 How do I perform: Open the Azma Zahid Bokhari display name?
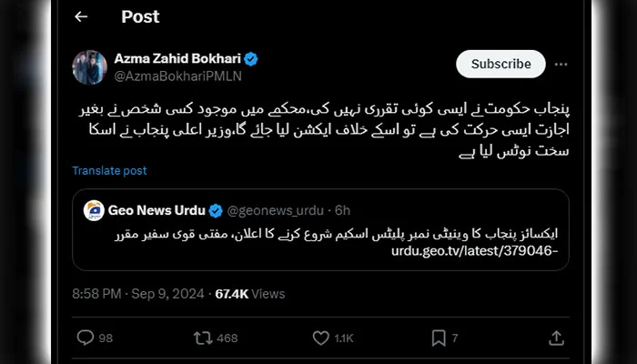(177, 58)
